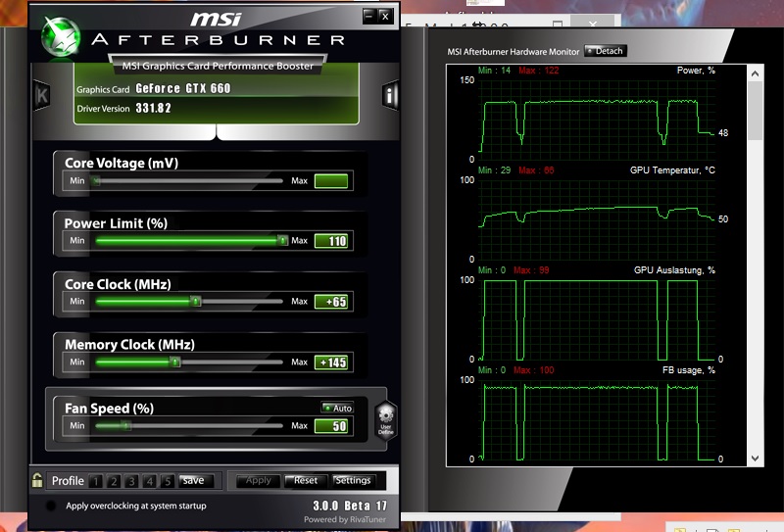Click the Kombustor K side button

click(41, 94)
